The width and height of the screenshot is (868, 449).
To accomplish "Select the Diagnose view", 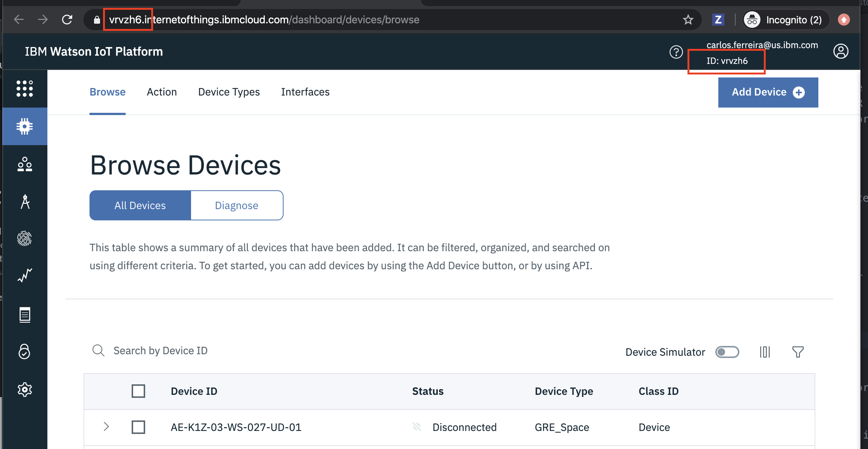I will pyautogui.click(x=237, y=205).
